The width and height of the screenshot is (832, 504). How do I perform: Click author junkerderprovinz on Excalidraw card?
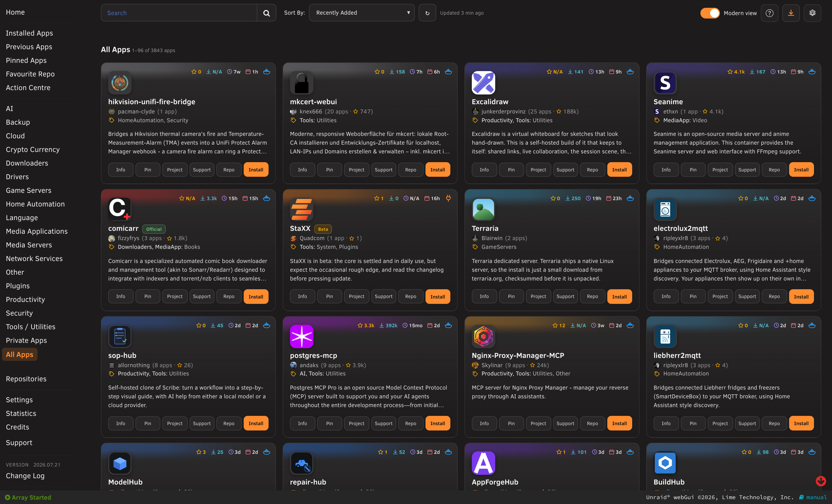tap(503, 111)
